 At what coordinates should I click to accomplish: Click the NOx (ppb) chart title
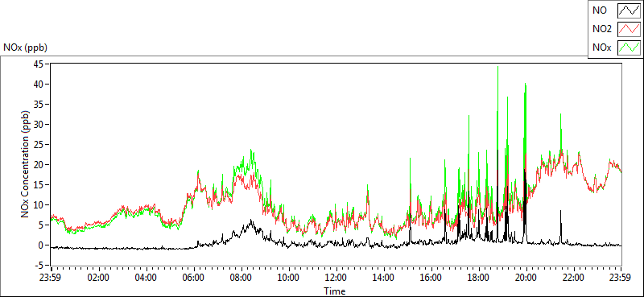(26, 47)
